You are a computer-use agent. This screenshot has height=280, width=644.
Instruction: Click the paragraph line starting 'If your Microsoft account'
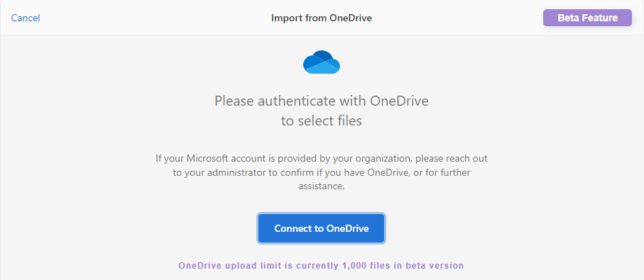coord(321,158)
